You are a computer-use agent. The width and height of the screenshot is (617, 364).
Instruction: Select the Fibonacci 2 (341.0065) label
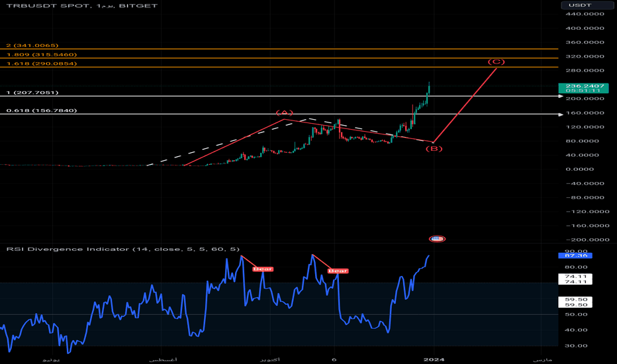32,46
